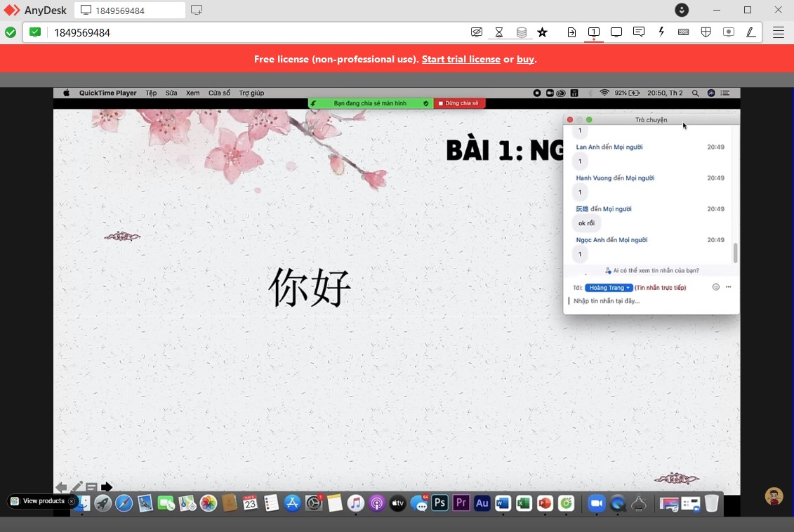794x532 pixels.
Task: Toggle the privacy screen-off icon
Action: pyautogui.click(x=477, y=32)
